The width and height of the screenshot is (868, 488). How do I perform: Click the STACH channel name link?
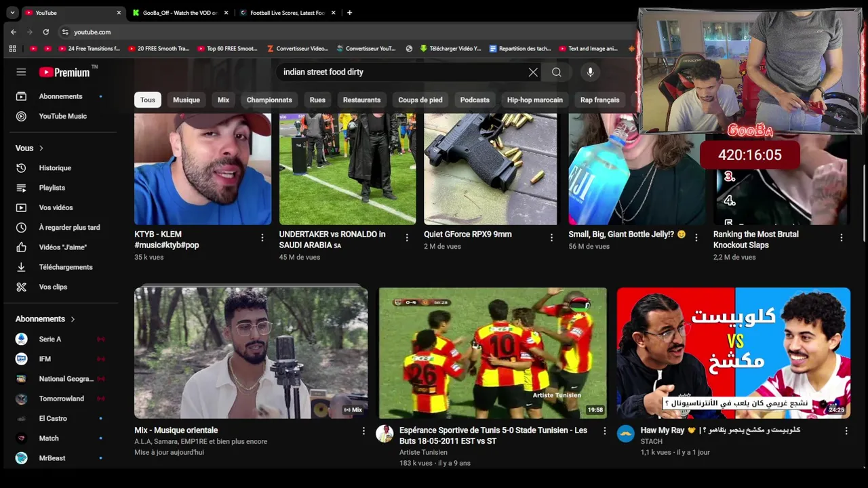[651, 442]
